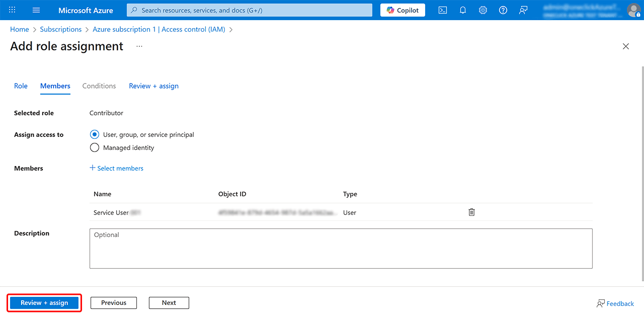The height and width of the screenshot is (319, 644).
Task: Select User, group, or service principal option
Action: click(95, 135)
